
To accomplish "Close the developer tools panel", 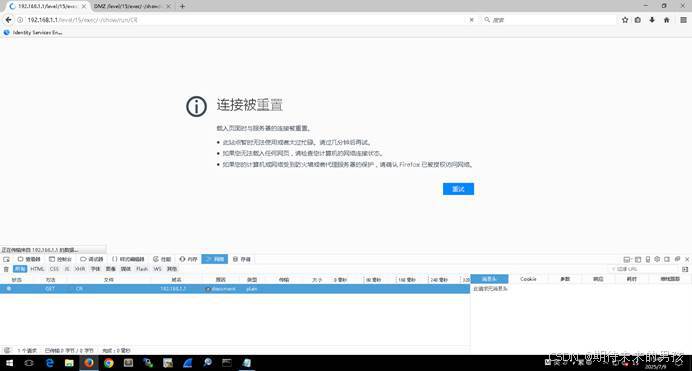I will click(687, 259).
